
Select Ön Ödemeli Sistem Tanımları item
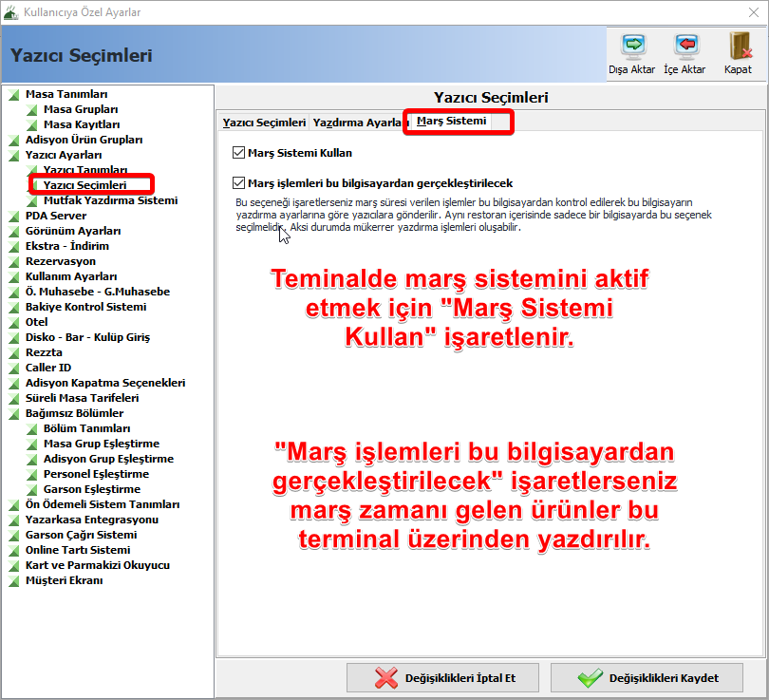click(103, 504)
